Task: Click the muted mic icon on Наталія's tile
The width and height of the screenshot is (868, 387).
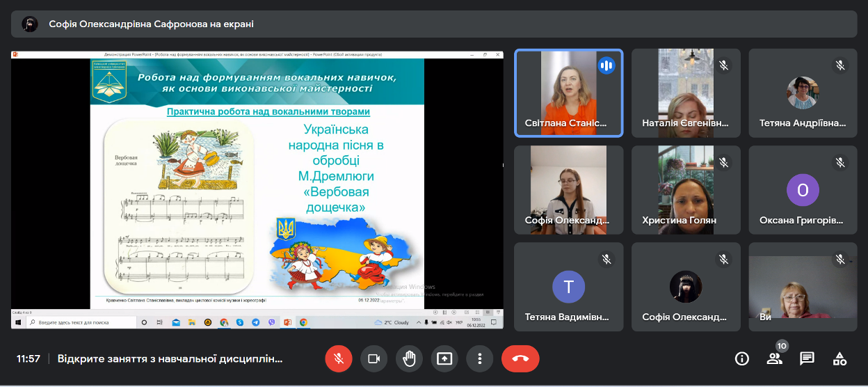Action: (723, 65)
